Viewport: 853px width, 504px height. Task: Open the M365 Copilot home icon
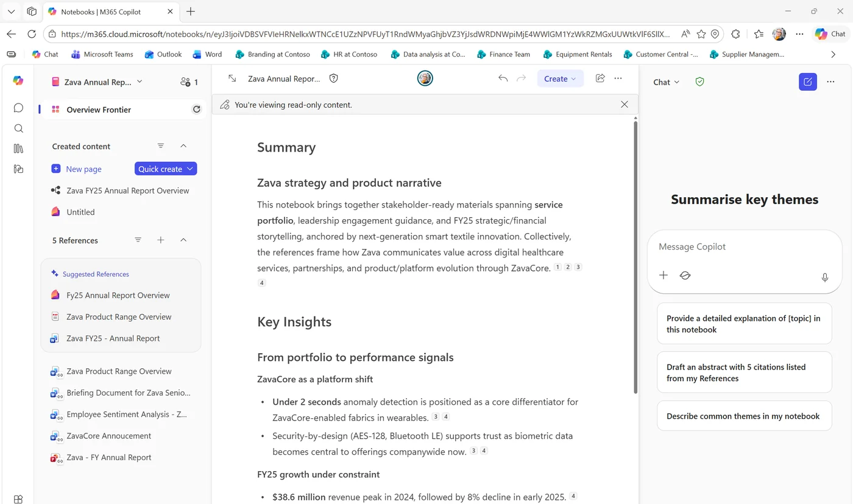(18, 81)
